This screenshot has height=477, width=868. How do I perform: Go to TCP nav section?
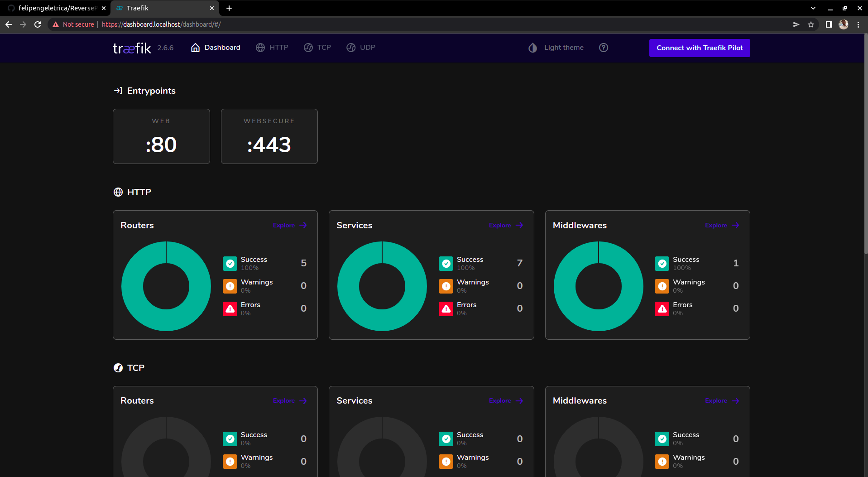[x=317, y=48]
